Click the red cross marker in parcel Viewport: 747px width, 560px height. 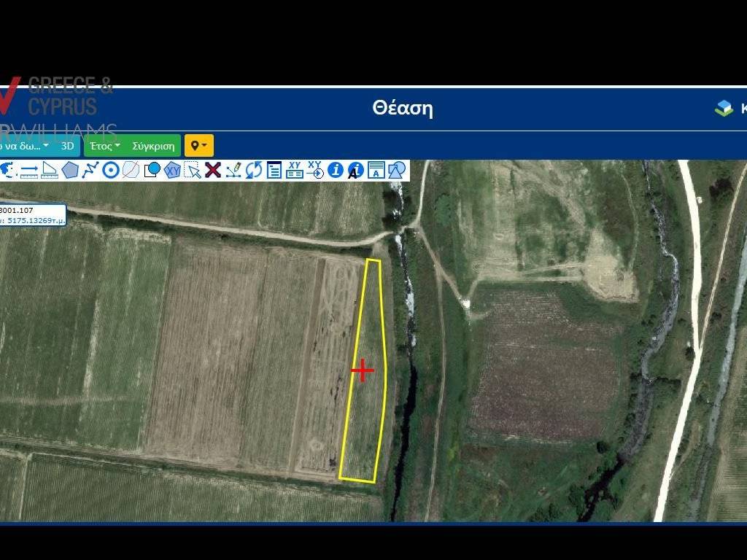click(363, 370)
